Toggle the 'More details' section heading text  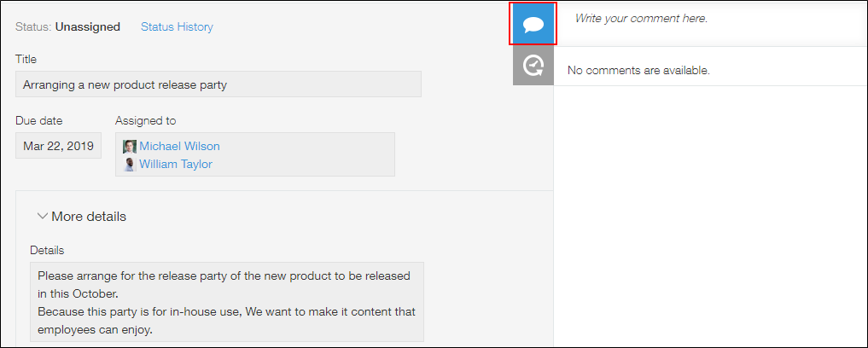[89, 217]
